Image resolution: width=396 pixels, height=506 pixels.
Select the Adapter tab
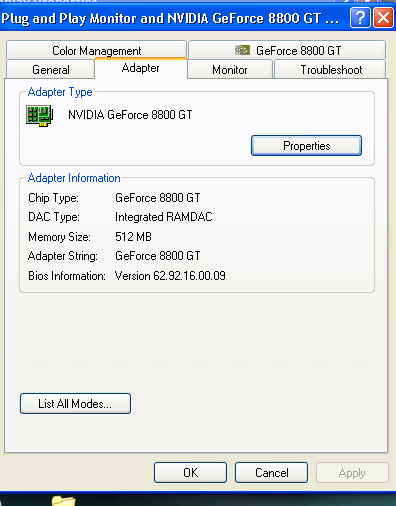click(141, 68)
